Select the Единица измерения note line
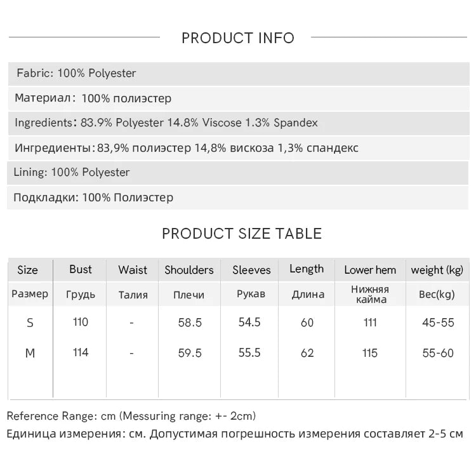Screen dimensions: 476x461 pyautogui.click(x=235, y=434)
